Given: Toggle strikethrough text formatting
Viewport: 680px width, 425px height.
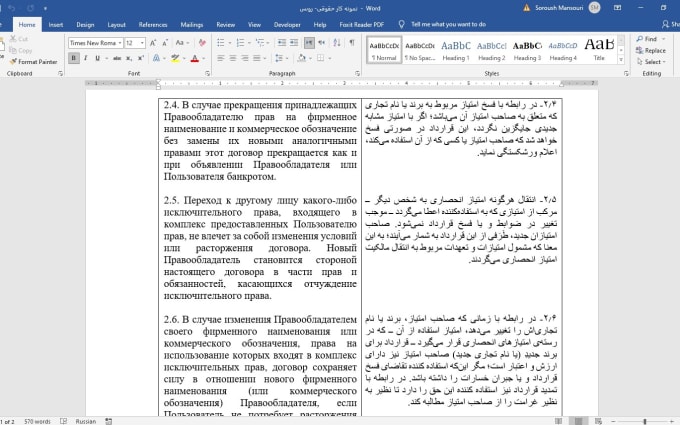Looking at the screenshot, I should 117,58.
